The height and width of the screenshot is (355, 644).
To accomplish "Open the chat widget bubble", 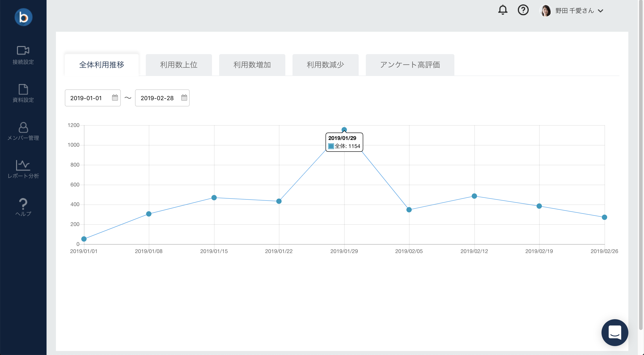I will (614, 332).
